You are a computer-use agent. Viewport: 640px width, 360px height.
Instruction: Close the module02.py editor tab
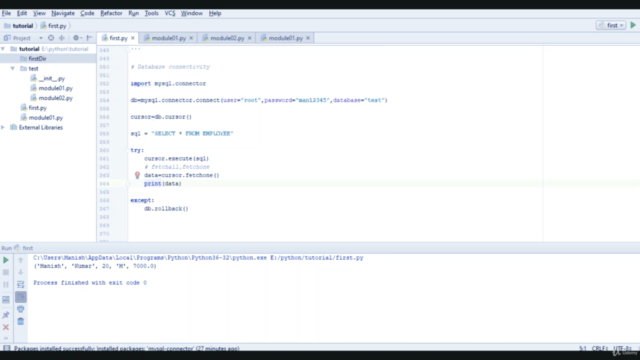point(249,38)
